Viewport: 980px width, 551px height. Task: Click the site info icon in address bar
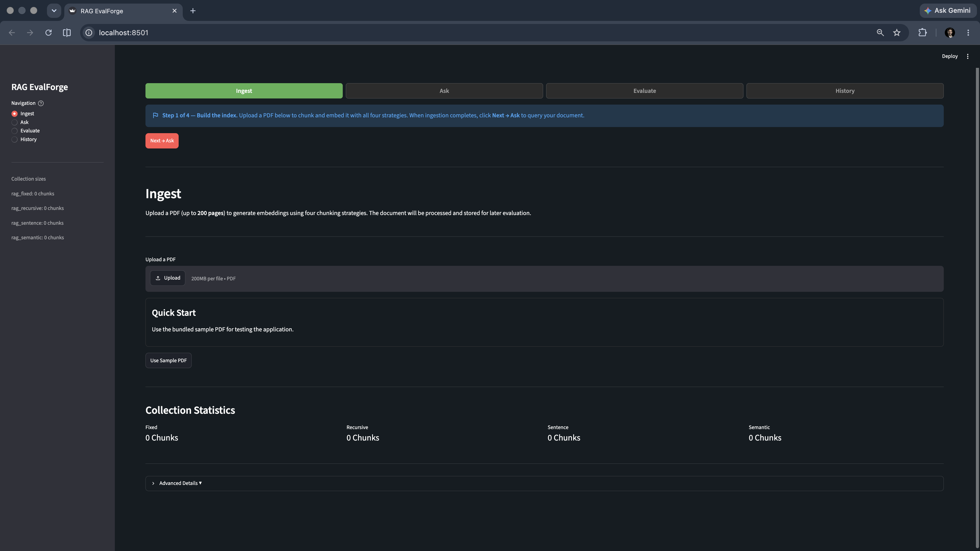89,33
